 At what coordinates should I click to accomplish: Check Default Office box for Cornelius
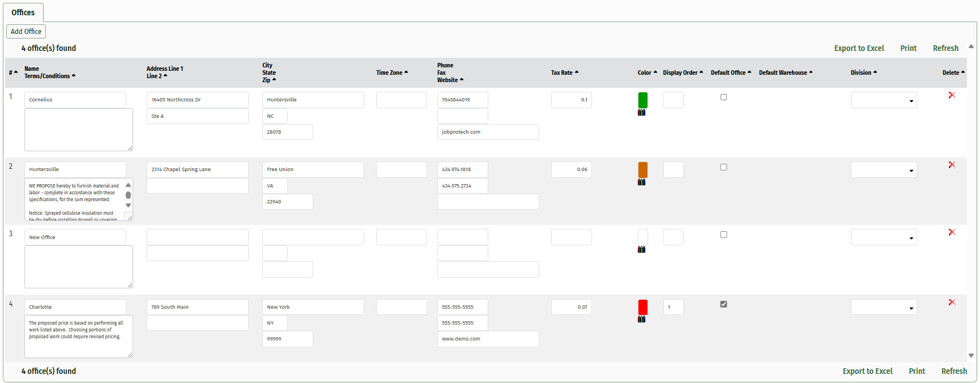pos(723,97)
